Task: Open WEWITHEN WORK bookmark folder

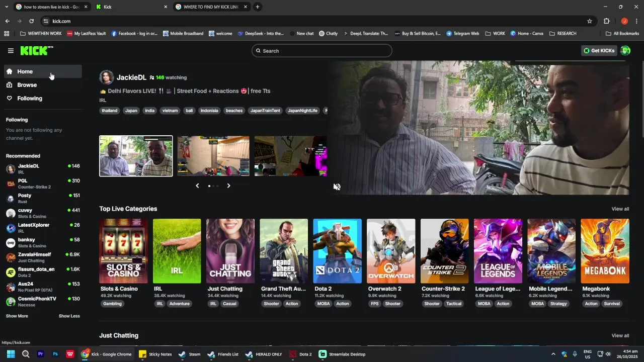Action: 41,34
